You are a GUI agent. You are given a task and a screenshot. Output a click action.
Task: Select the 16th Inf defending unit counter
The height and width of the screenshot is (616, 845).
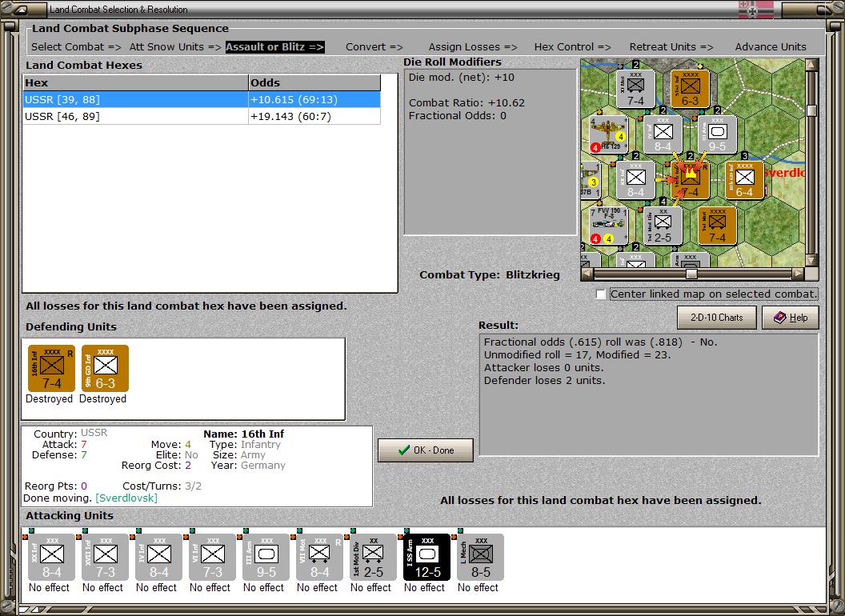click(x=51, y=369)
